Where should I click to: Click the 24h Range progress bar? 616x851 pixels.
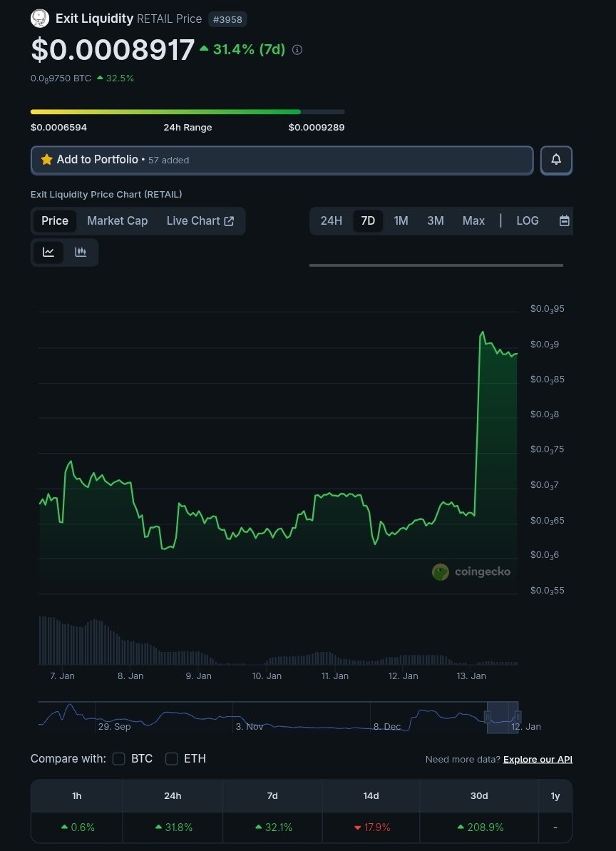187,111
